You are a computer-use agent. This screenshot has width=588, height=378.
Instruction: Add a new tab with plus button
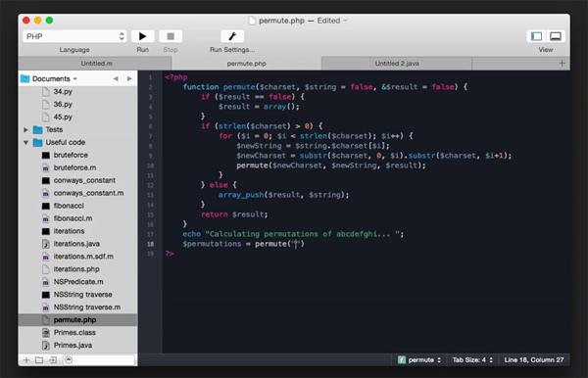pos(562,64)
